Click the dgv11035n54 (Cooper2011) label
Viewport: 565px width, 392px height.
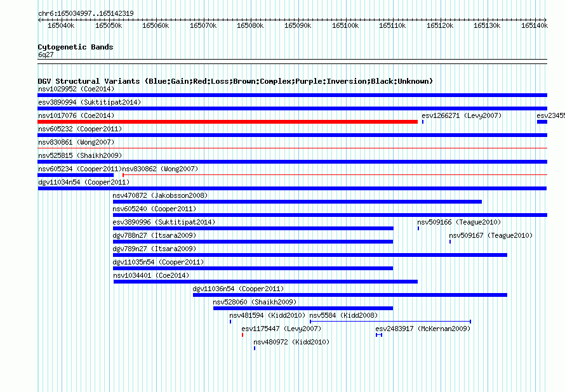(158, 262)
